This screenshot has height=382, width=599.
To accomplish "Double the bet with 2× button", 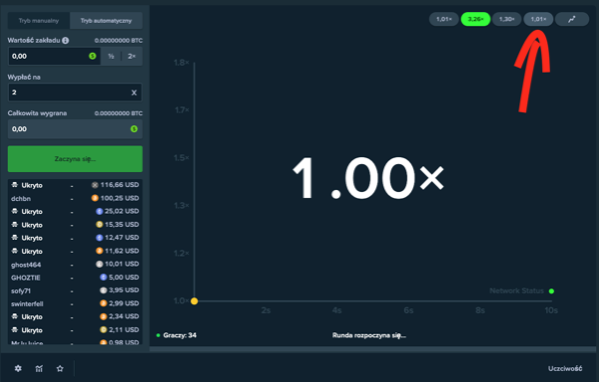I will [x=132, y=56].
